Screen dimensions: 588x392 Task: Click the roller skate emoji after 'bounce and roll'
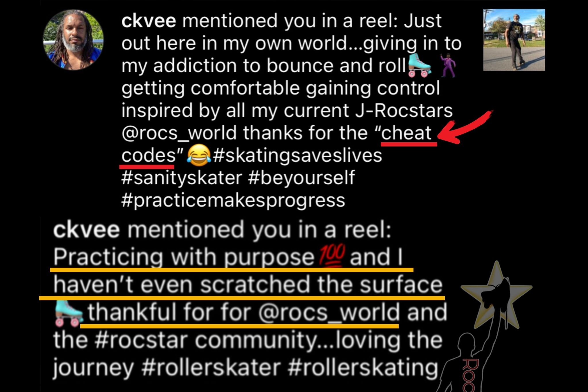point(419,66)
